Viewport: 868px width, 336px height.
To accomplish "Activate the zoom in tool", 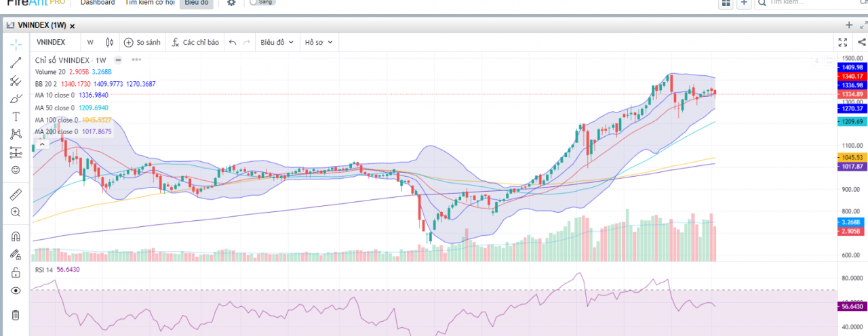I will click(x=16, y=212).
